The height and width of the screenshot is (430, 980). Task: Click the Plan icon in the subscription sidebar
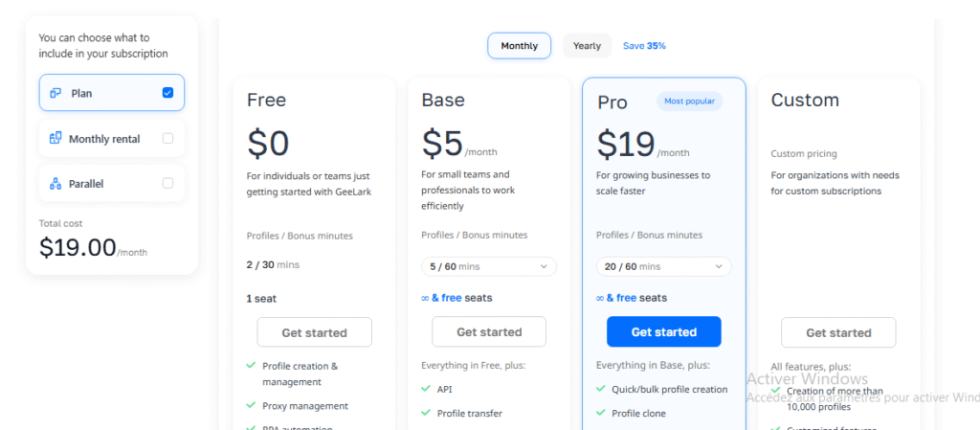tap(56, 93)
